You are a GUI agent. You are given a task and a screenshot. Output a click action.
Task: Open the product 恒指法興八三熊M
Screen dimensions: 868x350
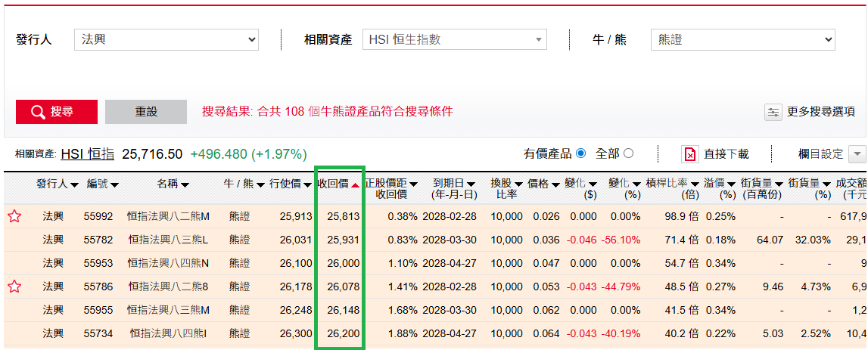[x=168, y=310]
